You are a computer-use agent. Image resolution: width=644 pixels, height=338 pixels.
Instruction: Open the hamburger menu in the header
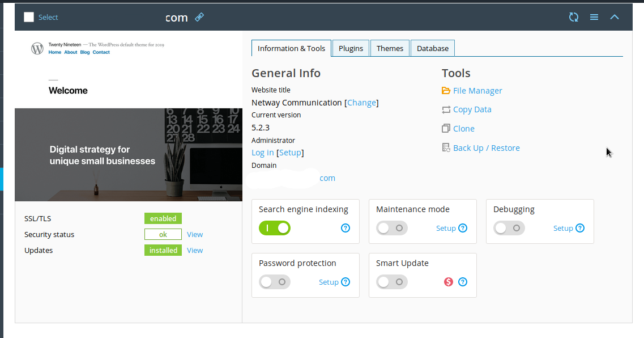click(594, 17)
